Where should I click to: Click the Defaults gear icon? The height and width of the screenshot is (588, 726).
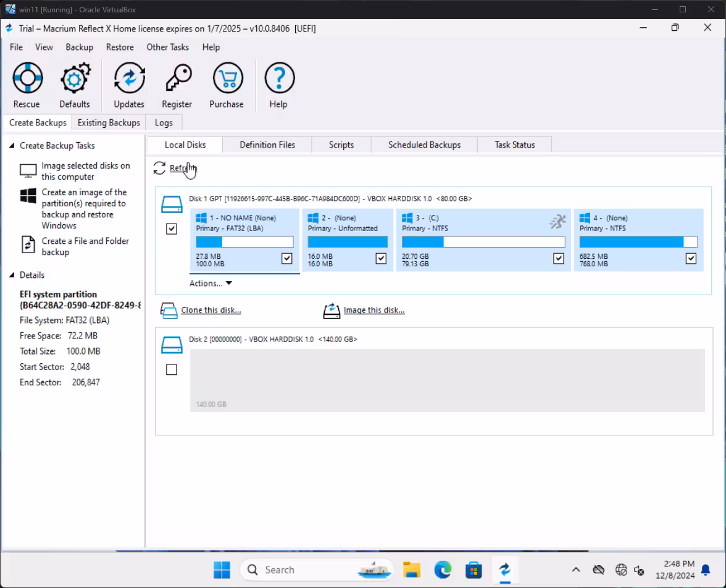tap(75, 78)
